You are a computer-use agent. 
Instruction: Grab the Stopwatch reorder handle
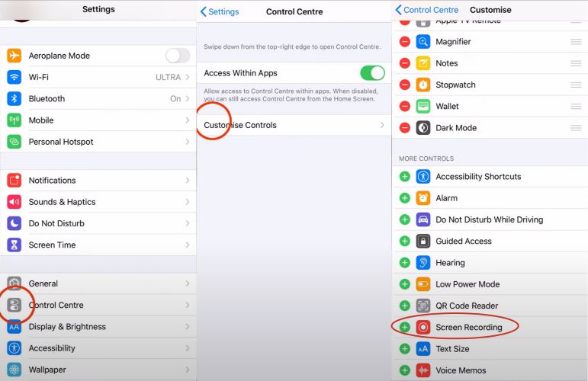576,85
